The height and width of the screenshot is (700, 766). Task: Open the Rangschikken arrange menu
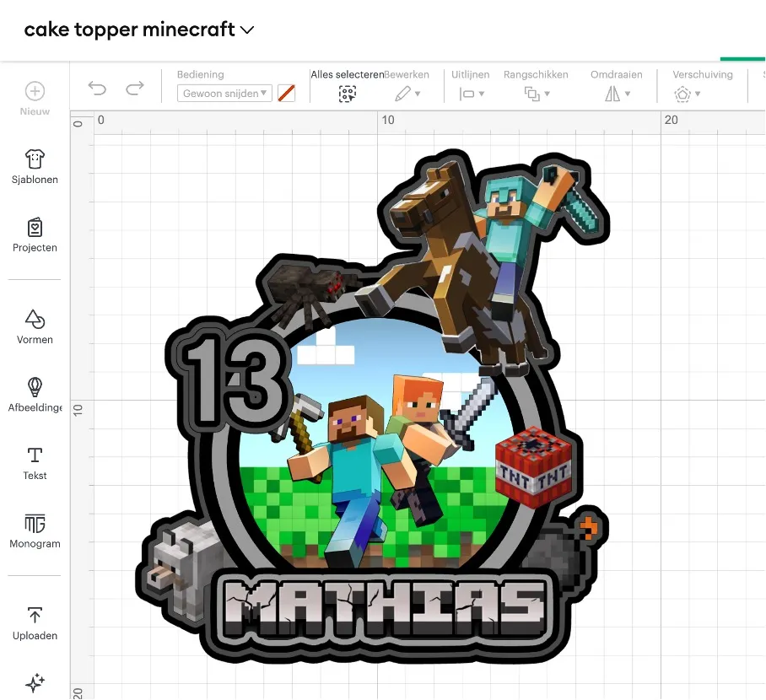536,94
